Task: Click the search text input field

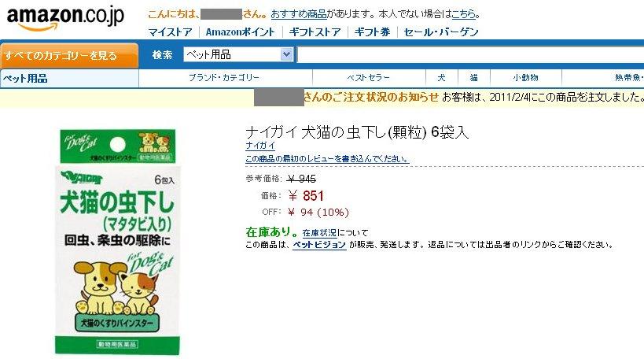Action: point(470,54)
